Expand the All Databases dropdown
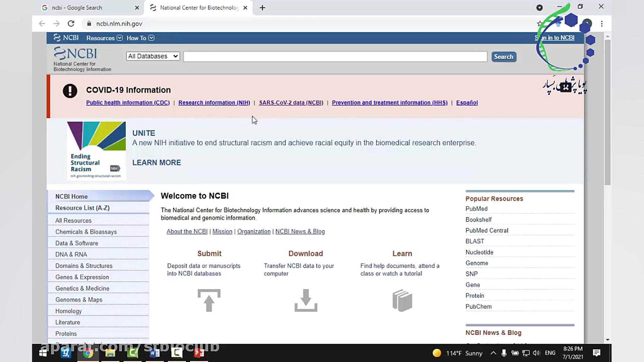The height and width of the screenshot is (362, 644). pos(153,56)
